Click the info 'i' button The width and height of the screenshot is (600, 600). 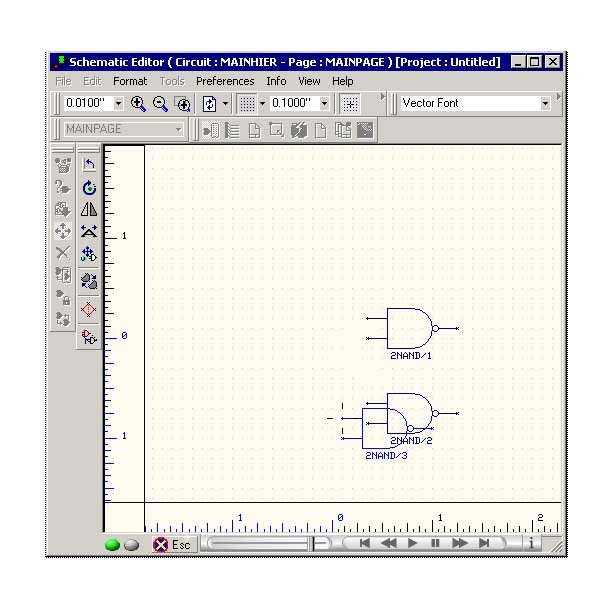coord(531,544)
